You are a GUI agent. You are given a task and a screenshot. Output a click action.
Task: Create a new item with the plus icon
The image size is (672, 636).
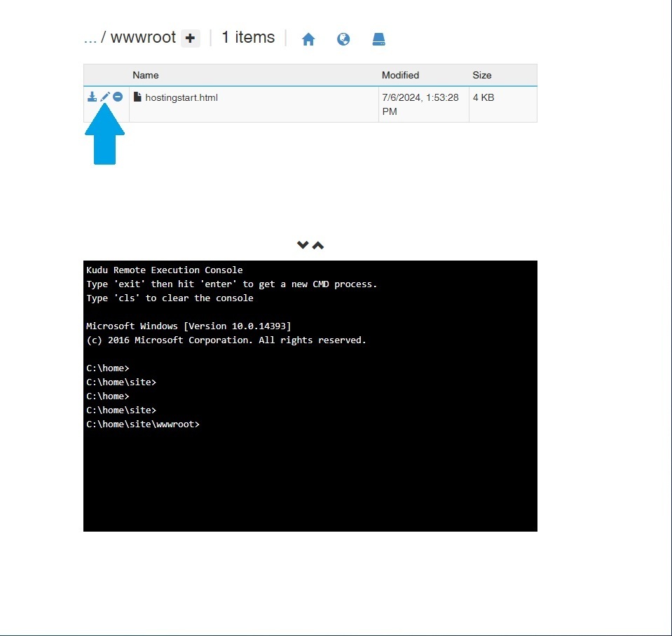coord(190,38)
